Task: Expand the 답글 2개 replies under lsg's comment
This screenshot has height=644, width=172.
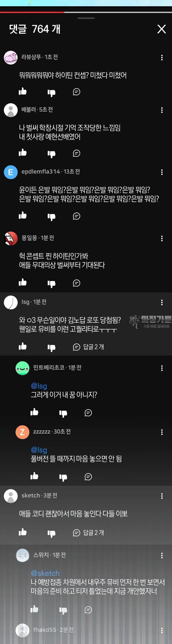Action: [x=88, y=347]
